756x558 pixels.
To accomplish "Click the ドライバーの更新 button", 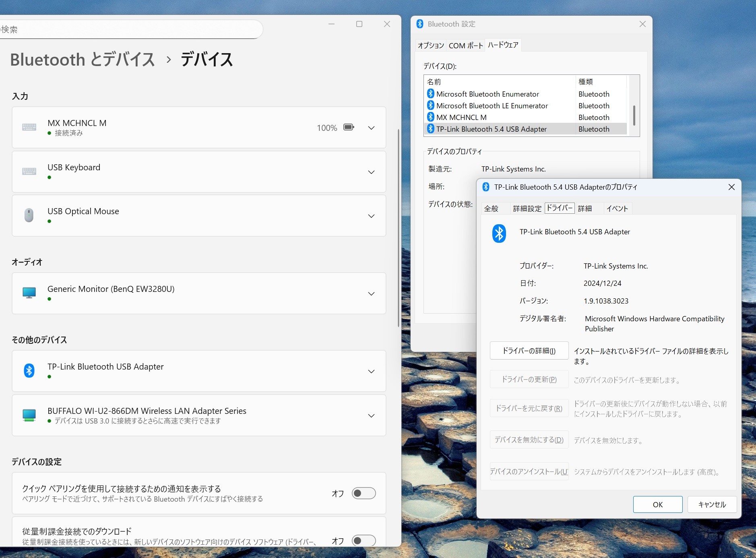I will pos(529,379).
